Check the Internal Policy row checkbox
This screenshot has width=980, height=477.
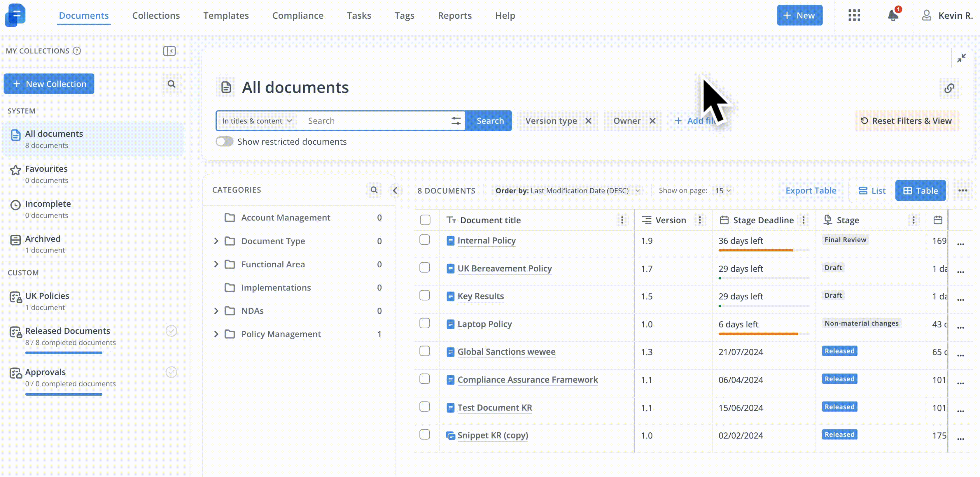(425, 240)
